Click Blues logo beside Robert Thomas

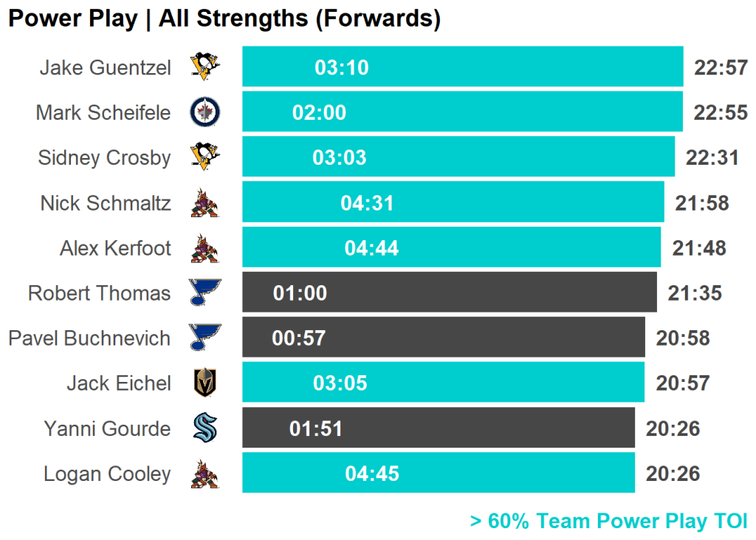205,293
